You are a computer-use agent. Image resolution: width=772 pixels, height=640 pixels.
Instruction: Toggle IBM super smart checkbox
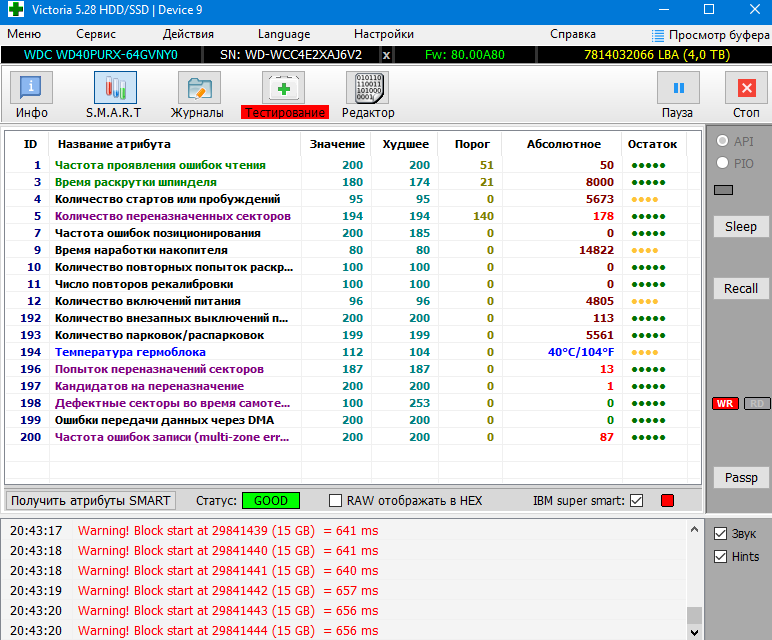pos(637,501)
